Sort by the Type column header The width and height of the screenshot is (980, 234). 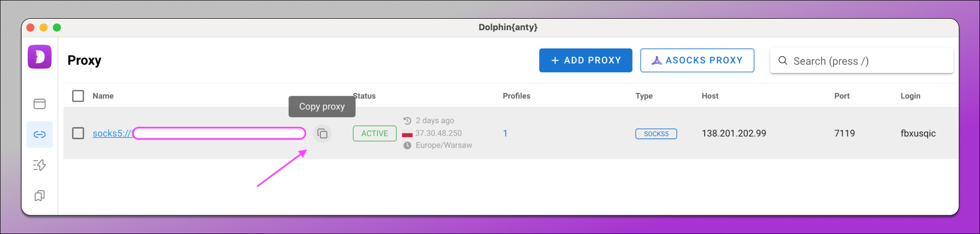pyautogui.click(x=644, y=96)
